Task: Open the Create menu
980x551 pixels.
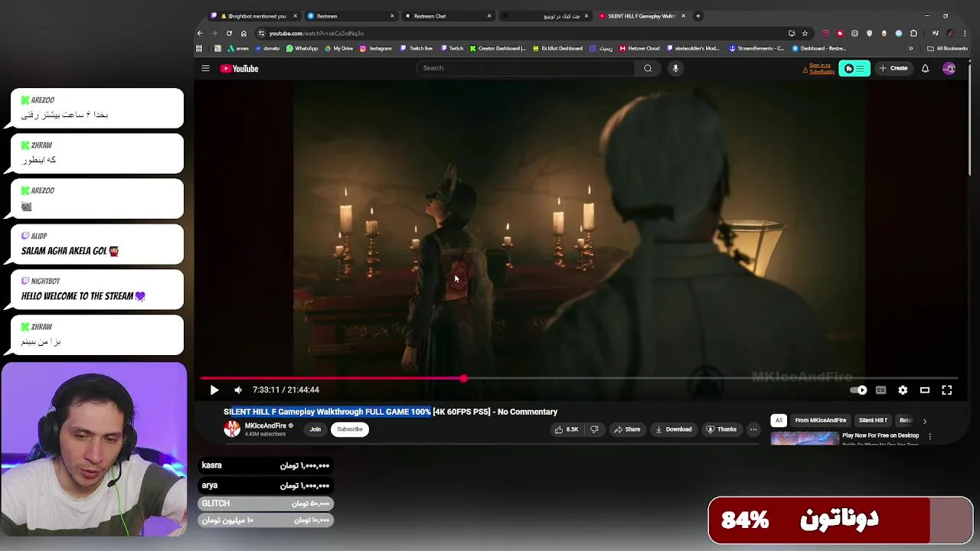Action: coord(893,68)
